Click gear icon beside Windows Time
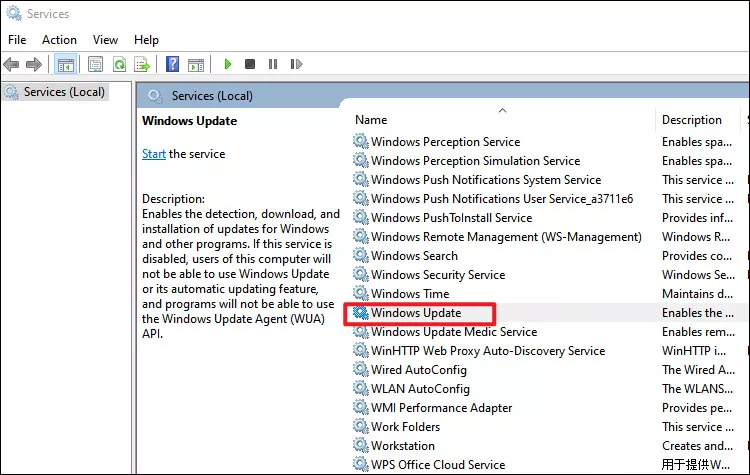This screenshot has height=475, width=750. pyautogui.click(x=361, y=293)
